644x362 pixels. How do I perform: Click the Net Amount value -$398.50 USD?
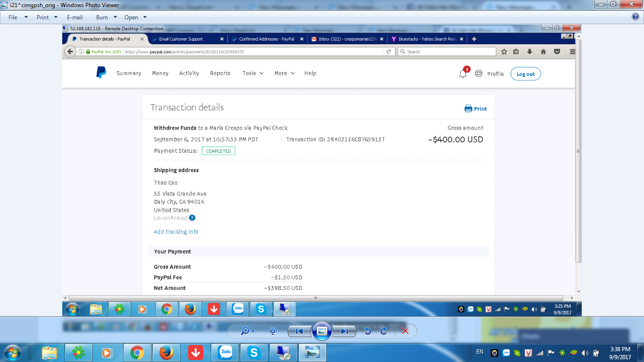coord(283,288)
